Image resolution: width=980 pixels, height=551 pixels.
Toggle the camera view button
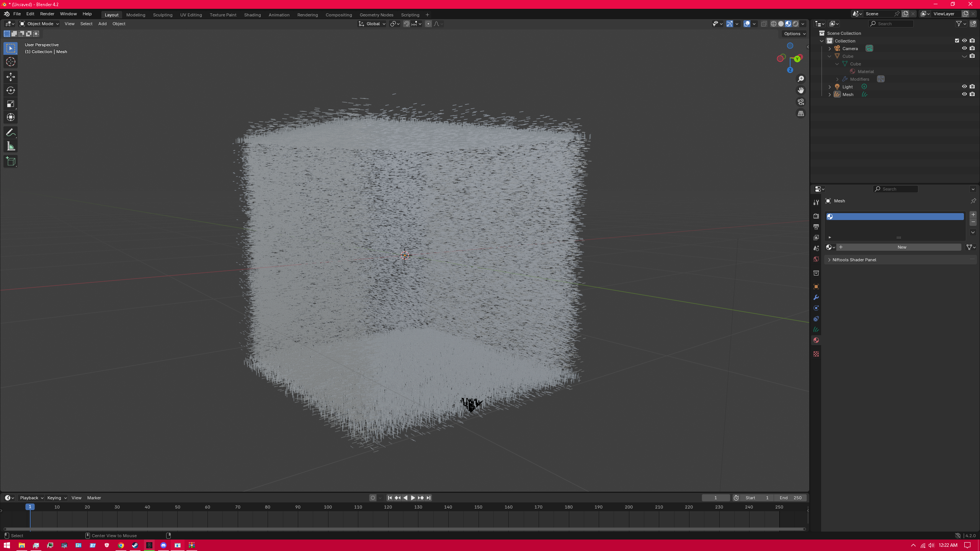click(x=800, y=102)
